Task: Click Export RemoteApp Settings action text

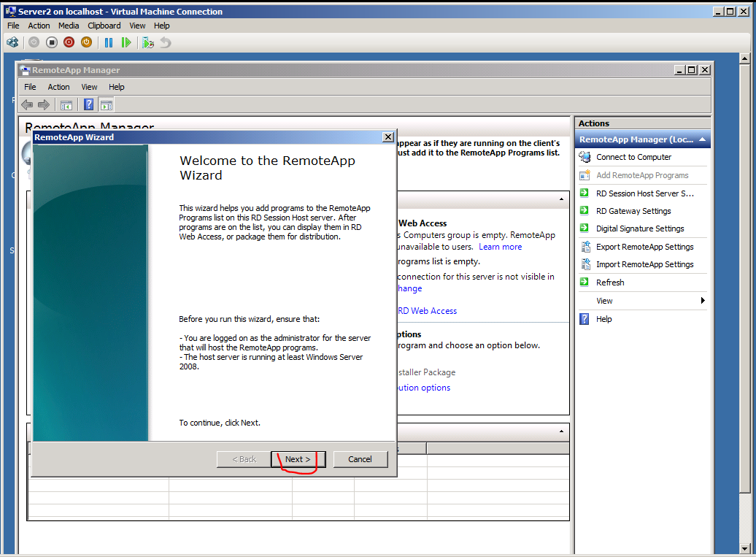Action: point(644,247)
